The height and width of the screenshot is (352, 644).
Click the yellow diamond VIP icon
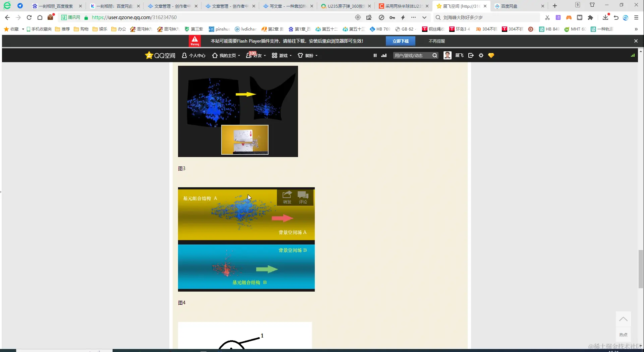pos(491,55)
